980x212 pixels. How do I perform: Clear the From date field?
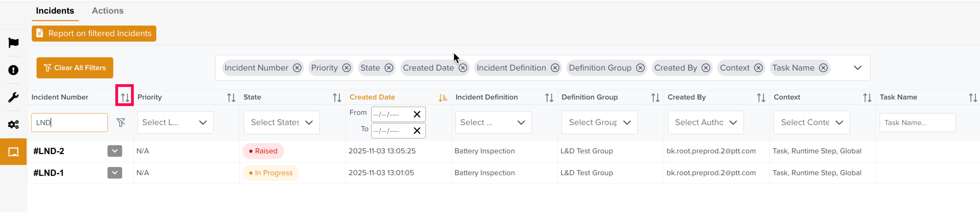417,114
